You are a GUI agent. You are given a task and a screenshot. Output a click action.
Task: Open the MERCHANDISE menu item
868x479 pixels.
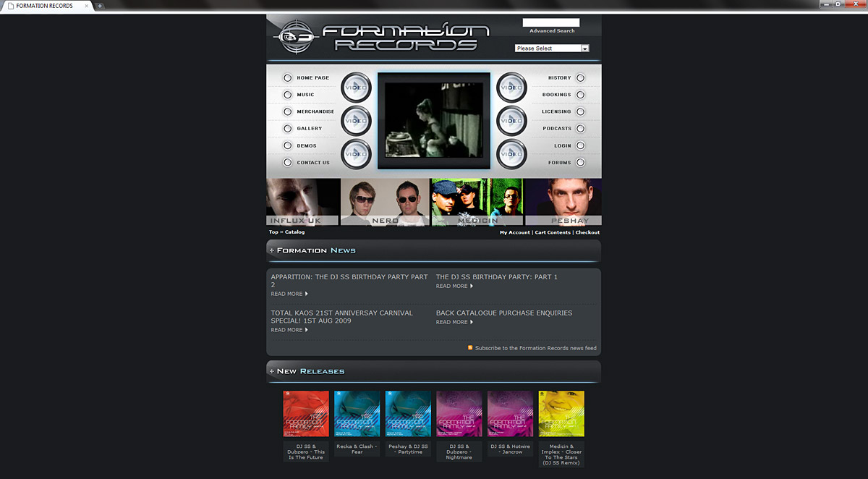315,112
